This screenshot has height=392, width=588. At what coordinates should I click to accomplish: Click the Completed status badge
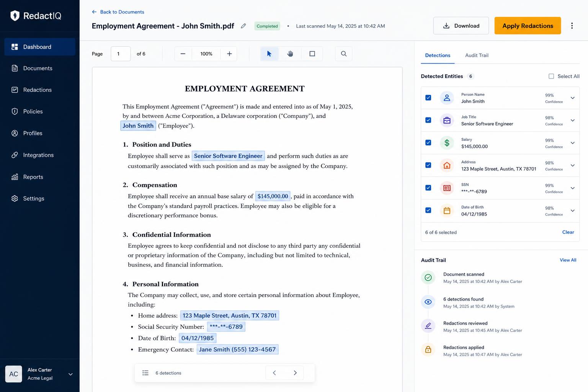(267, 26)
